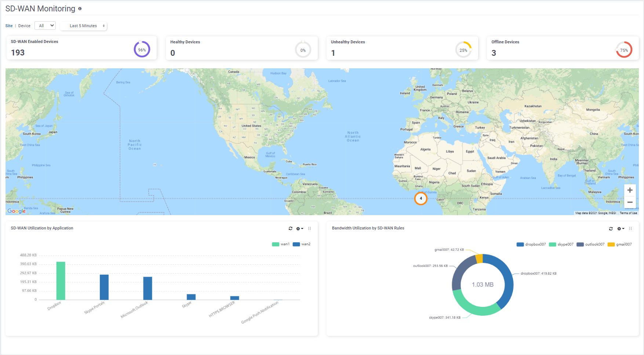Open settings gear for Utilization by Application widget
Screen dimensions: 644x355
(x=299, y=228)
